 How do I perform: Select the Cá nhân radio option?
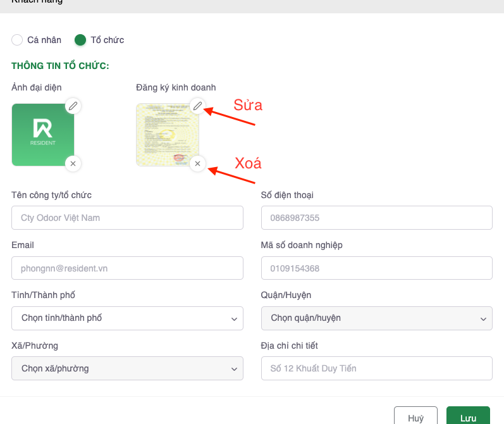[x=17, y=40]
